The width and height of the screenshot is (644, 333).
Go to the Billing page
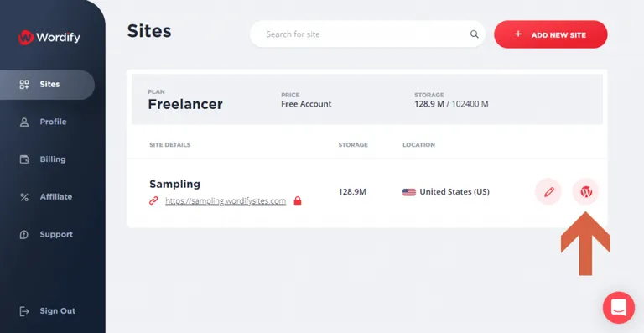point(43,159)
